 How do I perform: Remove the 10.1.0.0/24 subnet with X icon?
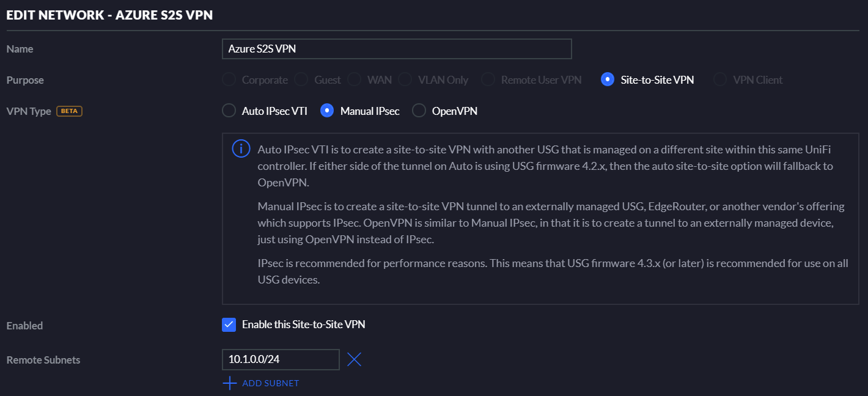click(x=354, y=359)
